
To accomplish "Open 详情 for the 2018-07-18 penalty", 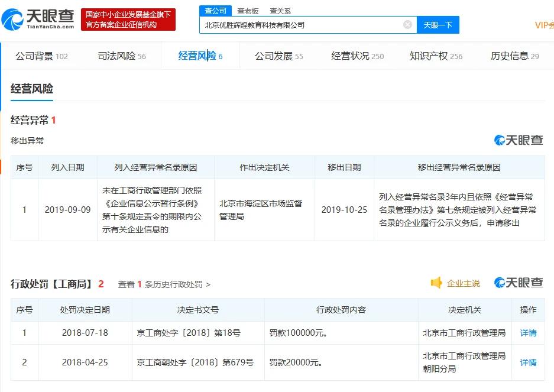I will pyautogui.click(x=528, y=333).
